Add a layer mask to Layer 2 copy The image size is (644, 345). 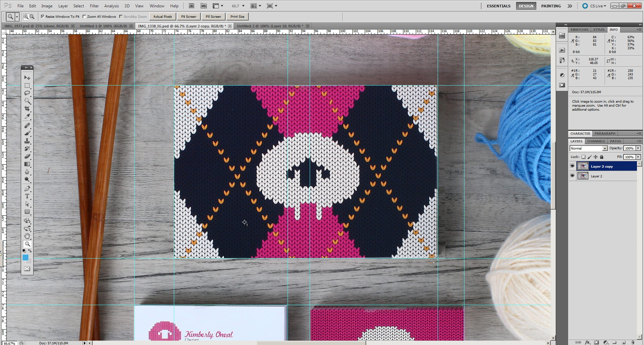pyautogui.click(x=596, y=342)
